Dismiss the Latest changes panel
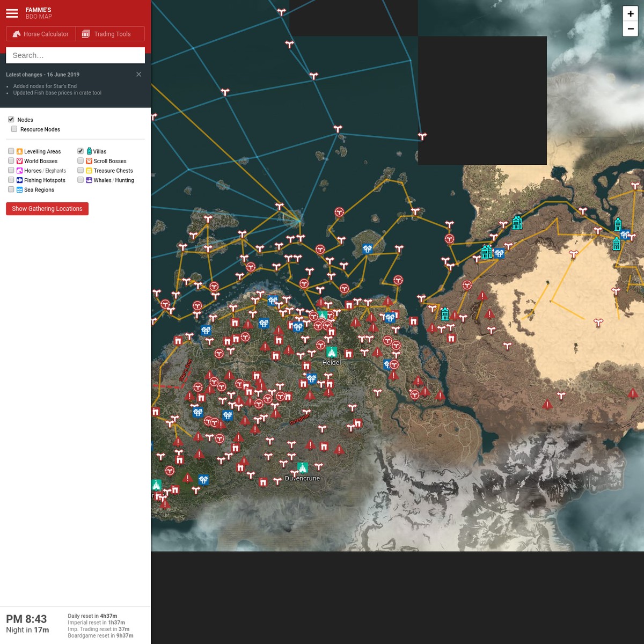644x644 pixels. pos(138,74)
